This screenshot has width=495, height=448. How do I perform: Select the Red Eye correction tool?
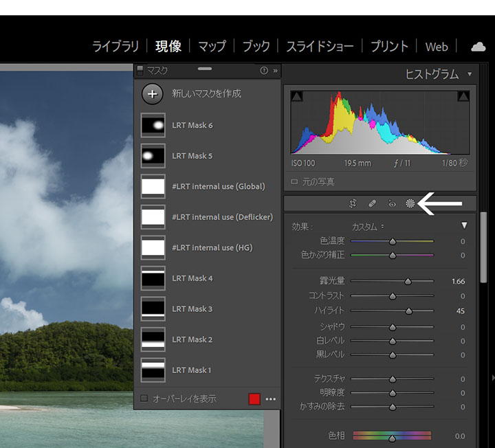(x=392, y=204)
